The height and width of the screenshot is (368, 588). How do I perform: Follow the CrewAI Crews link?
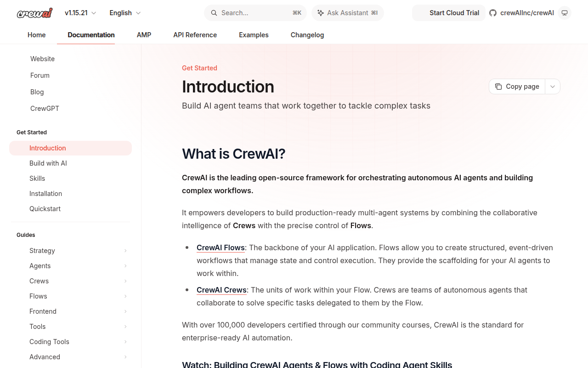(x=221, y=290)
